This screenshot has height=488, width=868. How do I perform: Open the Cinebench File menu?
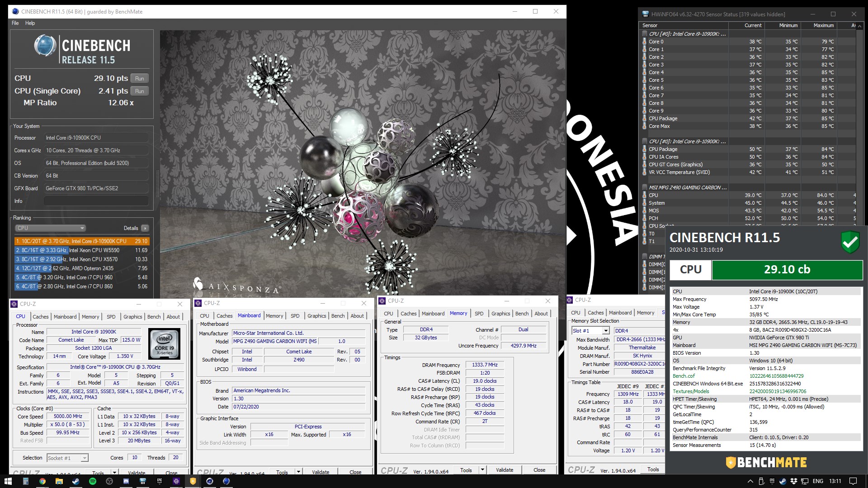coord(15,23)
